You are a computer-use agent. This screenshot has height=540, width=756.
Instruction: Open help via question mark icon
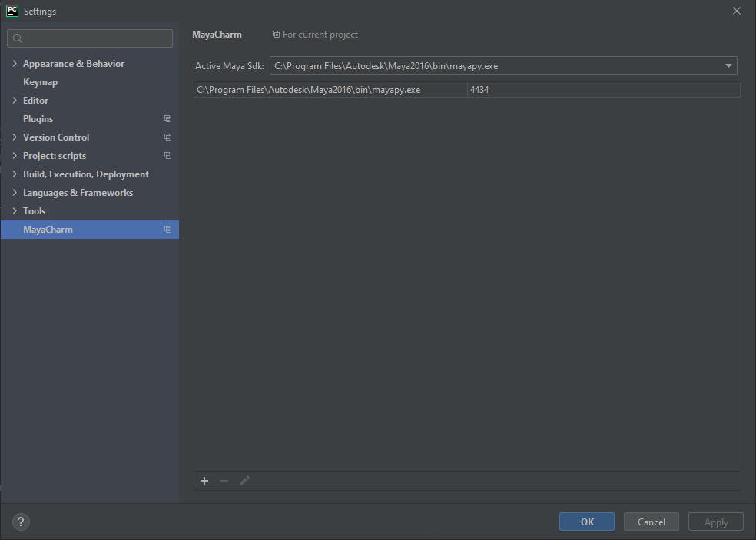(x=21, y=522)
